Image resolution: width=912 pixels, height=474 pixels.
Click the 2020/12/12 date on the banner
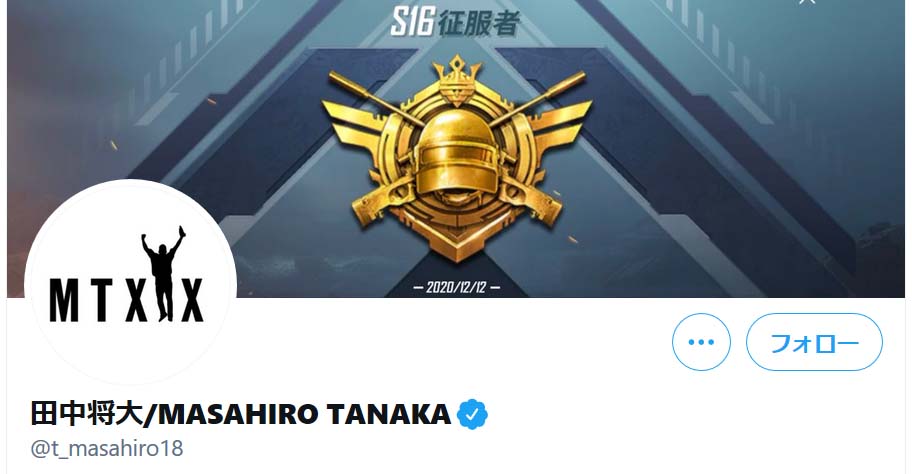(x=457, y=287)
